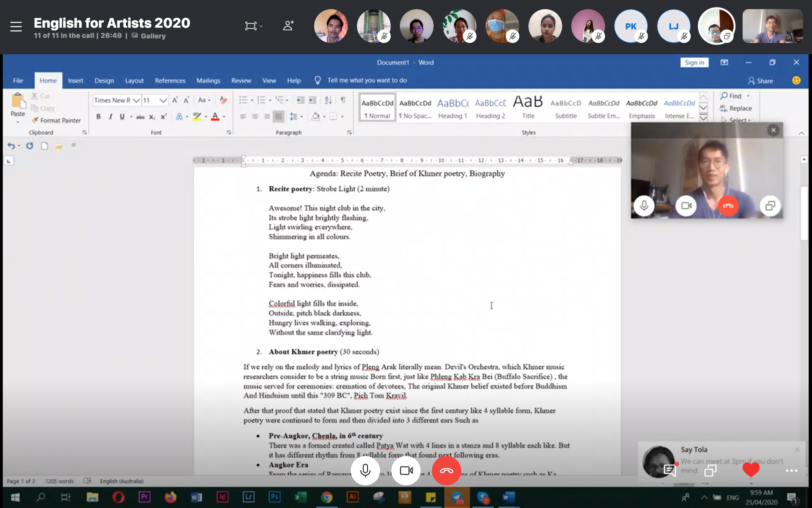Click the add participant icon in the call header
Viewport: 812px width, 508px height.
point(288,26)
